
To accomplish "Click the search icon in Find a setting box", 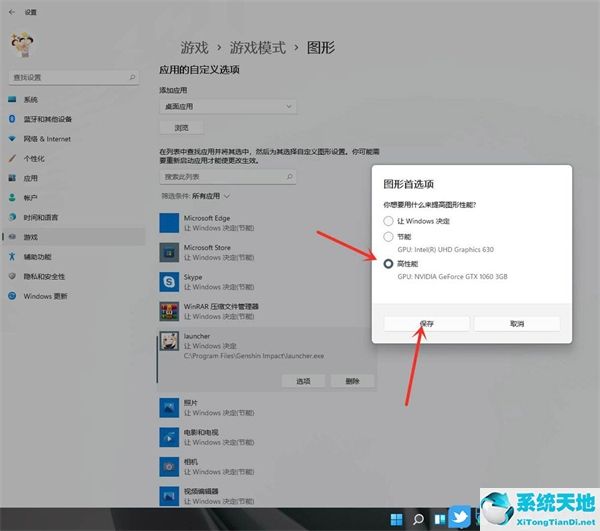I will tap(132, 77).
